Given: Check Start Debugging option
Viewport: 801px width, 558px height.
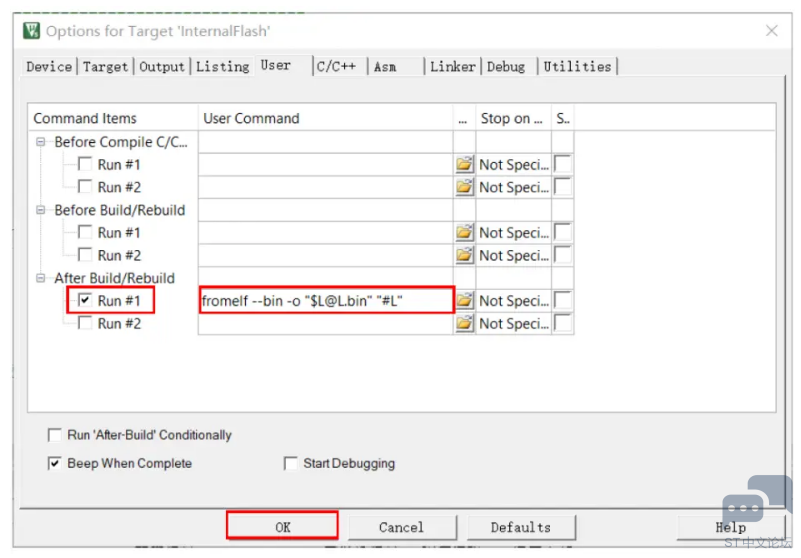Looking at the screenshot, I should (290, 463).
